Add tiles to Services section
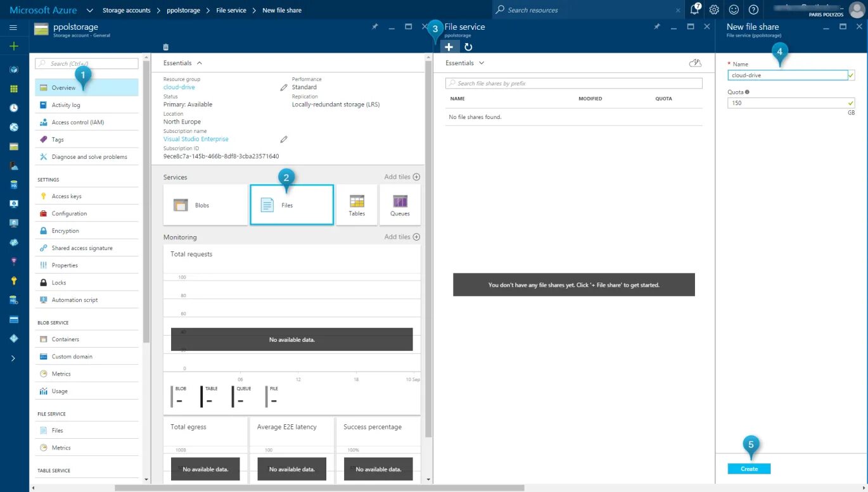The width and height of the screenshot is (868, 492). click(x=402, y=177)
